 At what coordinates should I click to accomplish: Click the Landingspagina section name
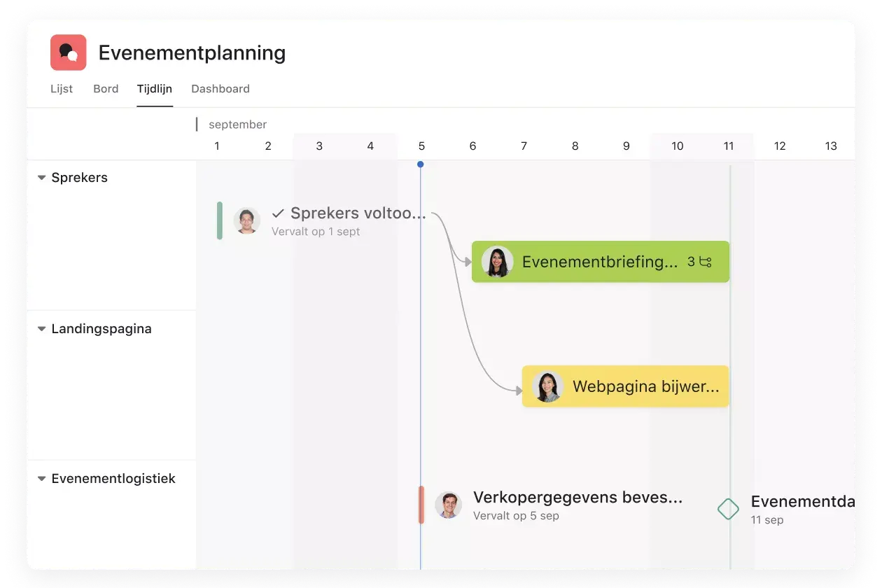[x=101, y=329]
